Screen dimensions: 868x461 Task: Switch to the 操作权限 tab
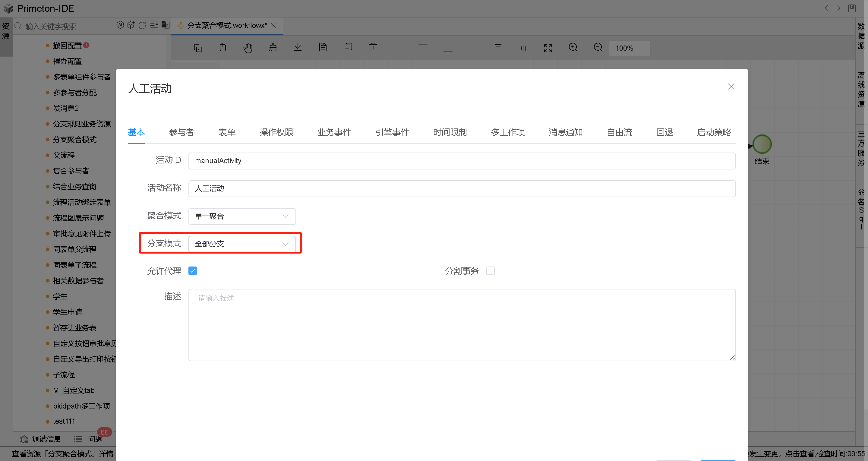(x=276, y=132)
